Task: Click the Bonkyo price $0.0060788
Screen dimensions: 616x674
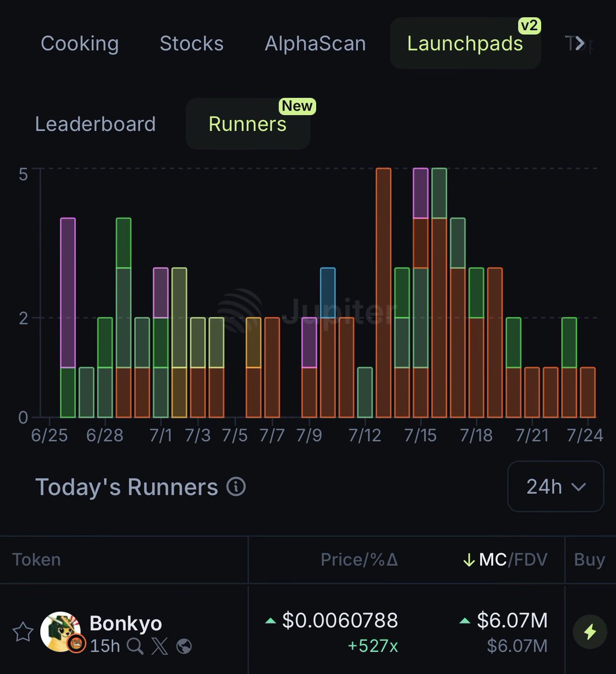Action: 340,621
